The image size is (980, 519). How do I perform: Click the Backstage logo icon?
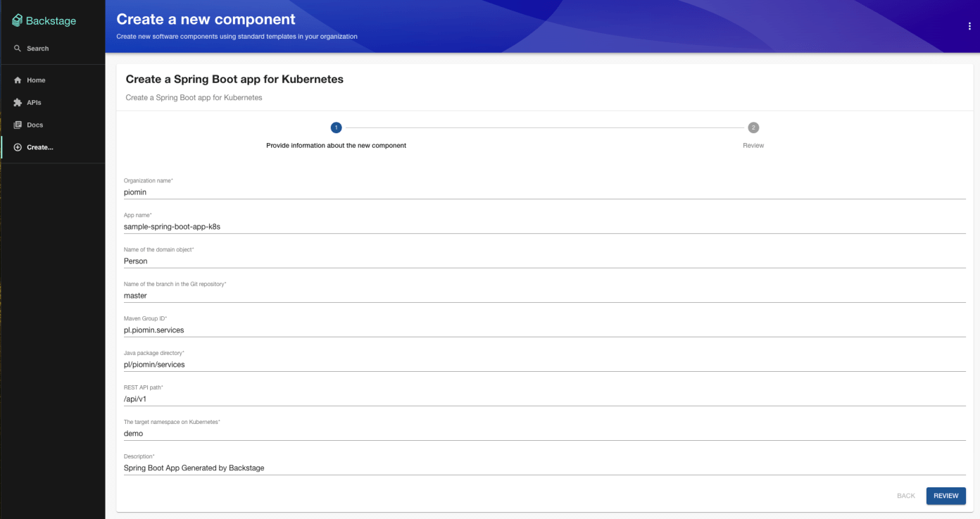point(18,20)
